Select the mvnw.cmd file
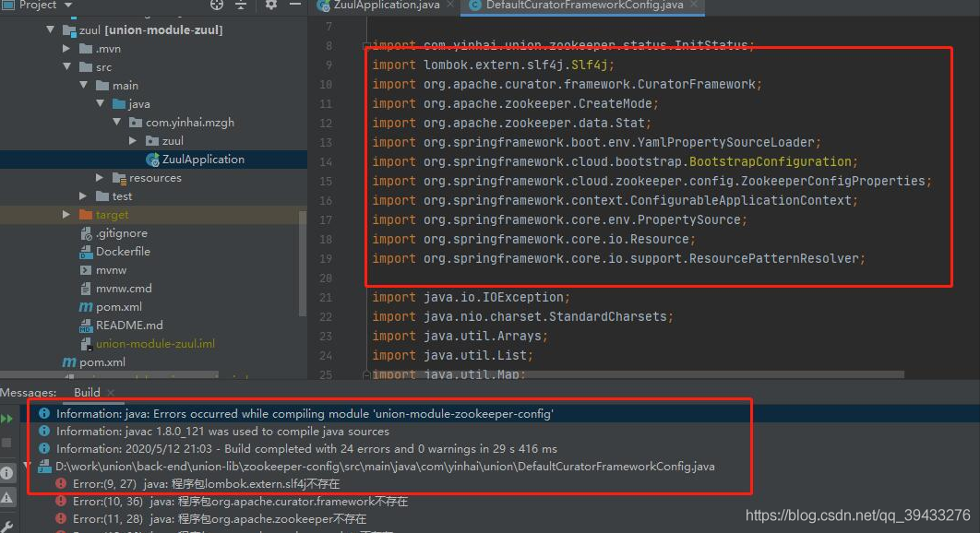 coord(123,288)
